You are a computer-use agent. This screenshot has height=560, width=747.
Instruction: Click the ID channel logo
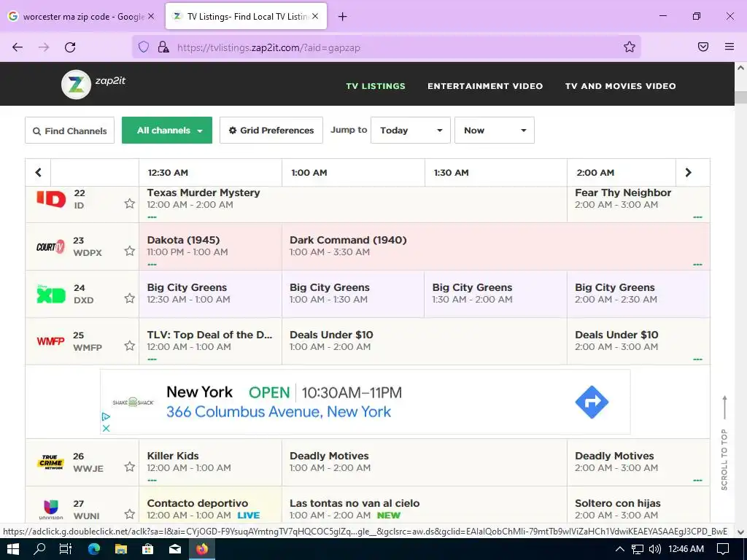point(51,198)
